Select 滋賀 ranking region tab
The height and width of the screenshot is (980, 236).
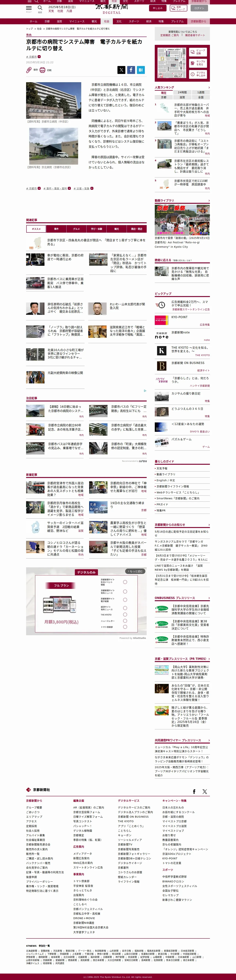coord(182,97)
